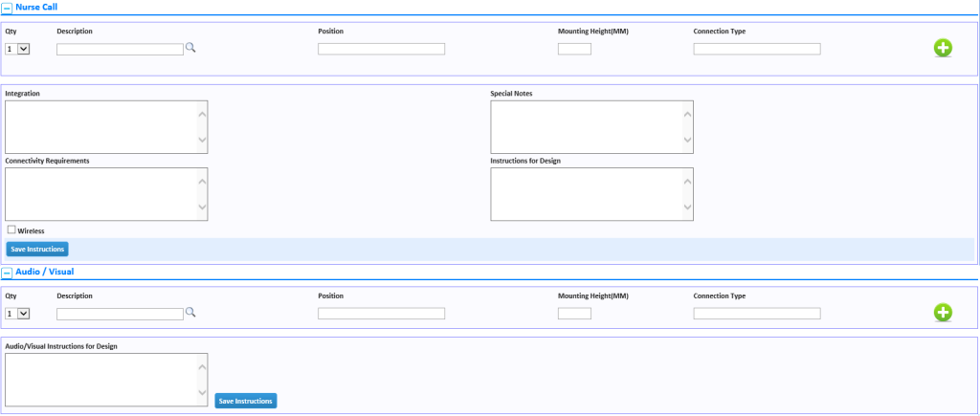
Task: Click Instructions for Design scrollbar up arrow
Action: tap(687, 181)
